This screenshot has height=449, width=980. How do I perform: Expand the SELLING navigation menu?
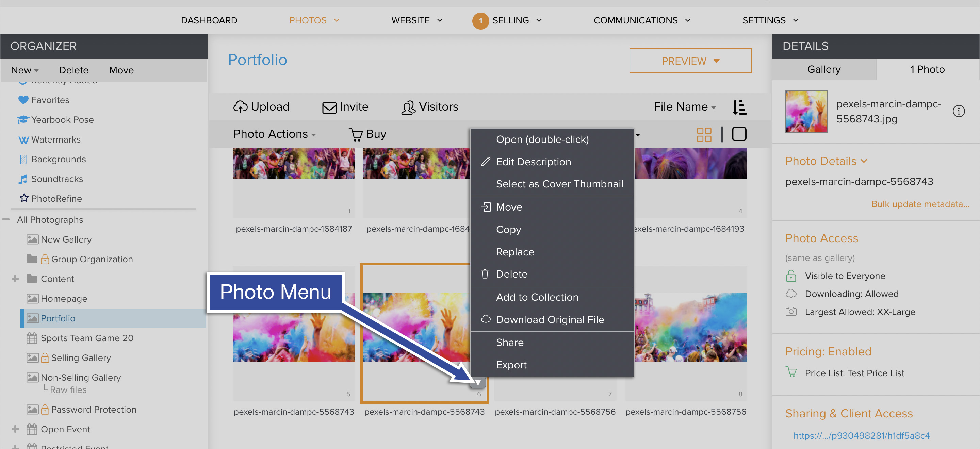(x=517, y=20)
